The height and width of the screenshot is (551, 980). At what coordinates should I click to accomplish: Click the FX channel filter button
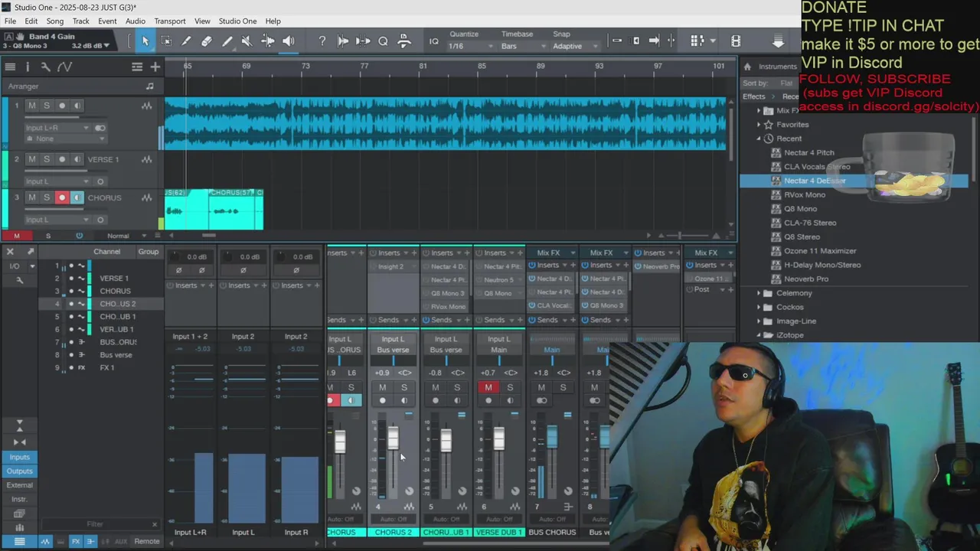click(x=76, y=541)
